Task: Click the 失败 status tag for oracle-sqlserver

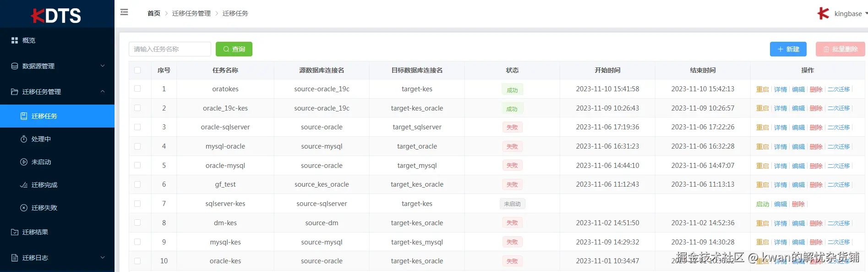Action: coord(512,128)
